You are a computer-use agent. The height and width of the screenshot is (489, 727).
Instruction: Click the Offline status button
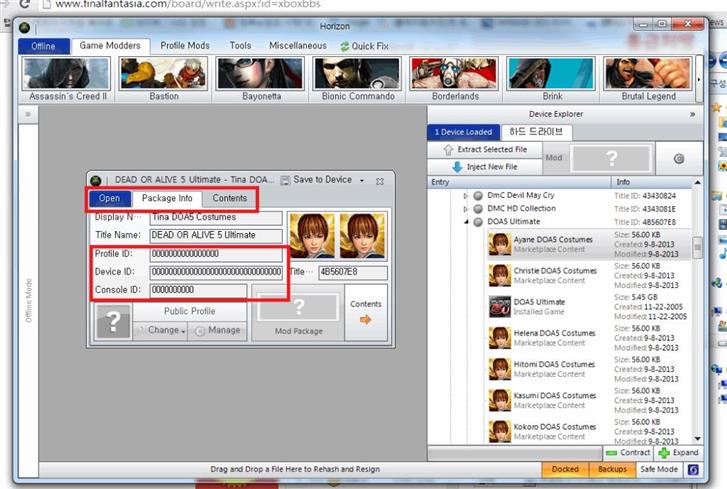(x=44, y=46)
